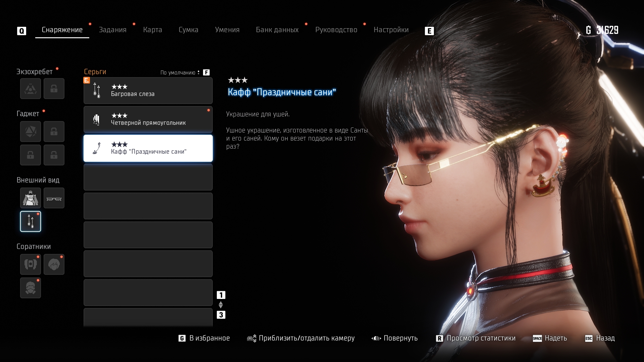Screen dimensions: 644x362
Task: Click the text Украшение для ушей.
Action: 258,114
